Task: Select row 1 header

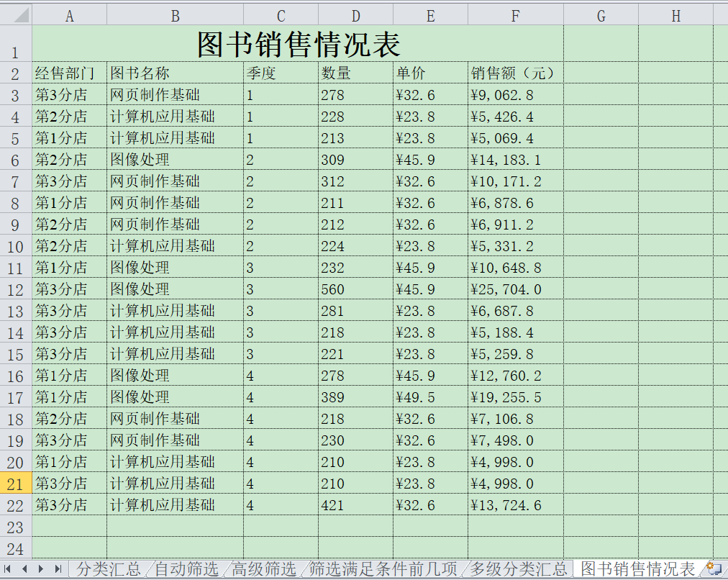Action: click(14, 42)
